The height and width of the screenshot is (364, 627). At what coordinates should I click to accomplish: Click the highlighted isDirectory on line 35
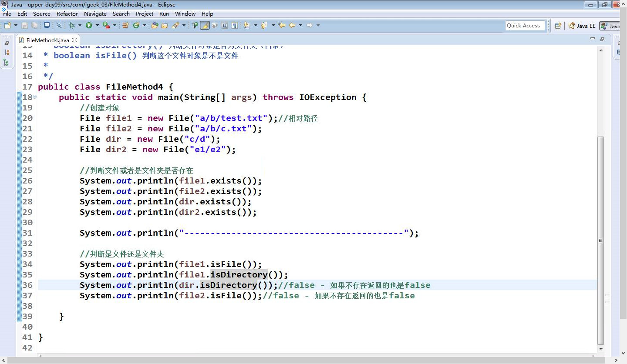pos(239,274)
